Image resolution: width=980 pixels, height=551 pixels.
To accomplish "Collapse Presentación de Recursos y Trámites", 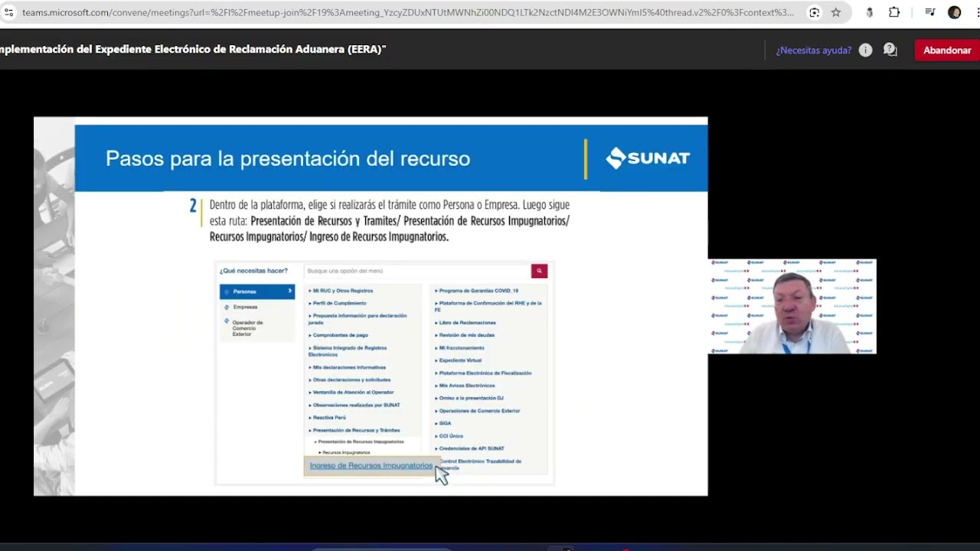I will (356, 430).
